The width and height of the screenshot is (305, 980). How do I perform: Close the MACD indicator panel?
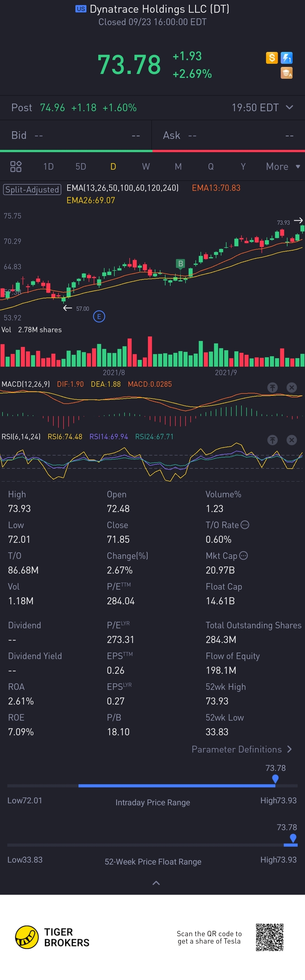click(291, 388)
